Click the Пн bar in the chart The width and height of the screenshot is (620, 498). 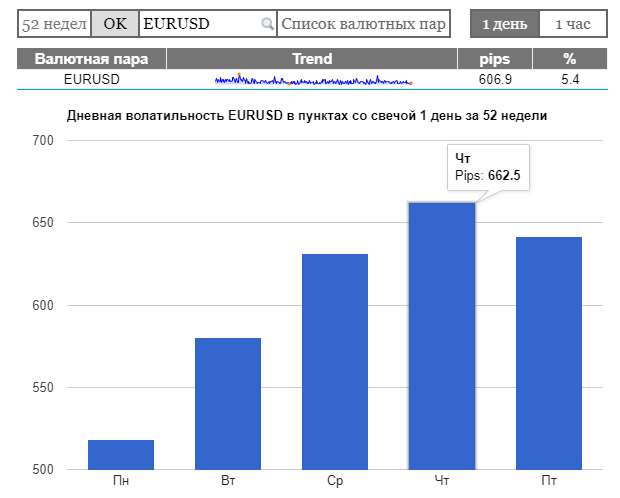click(121, 455)
